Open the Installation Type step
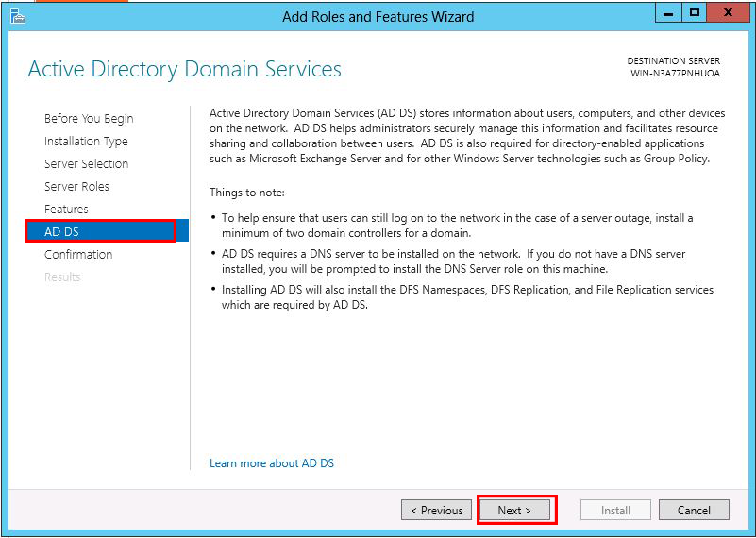756x538 pixels. pyautogui.click(x=86, y=142)
